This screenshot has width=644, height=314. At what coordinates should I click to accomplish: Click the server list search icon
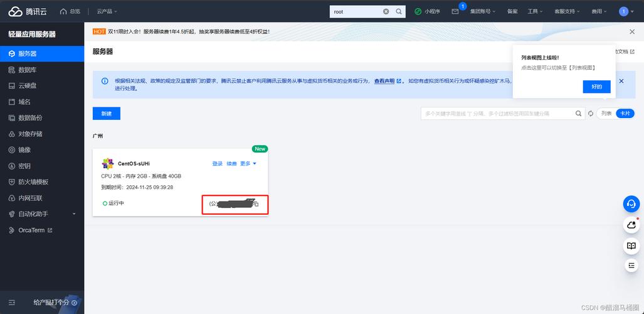[578, 114]
